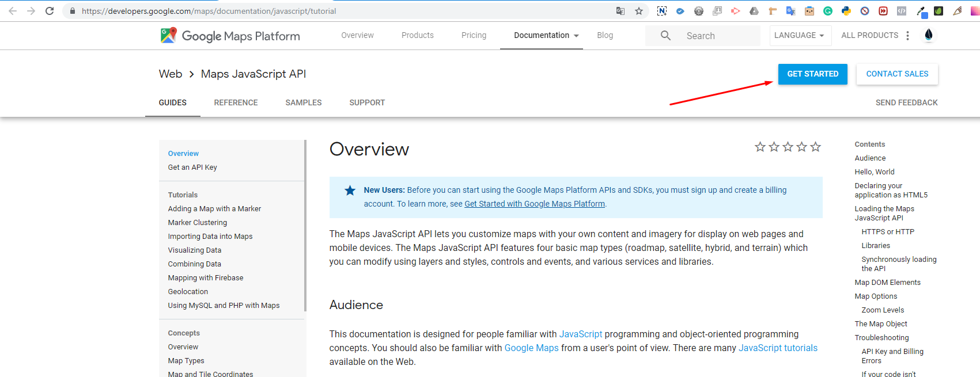Open the three-dot All Products menu

coord(907,36)
